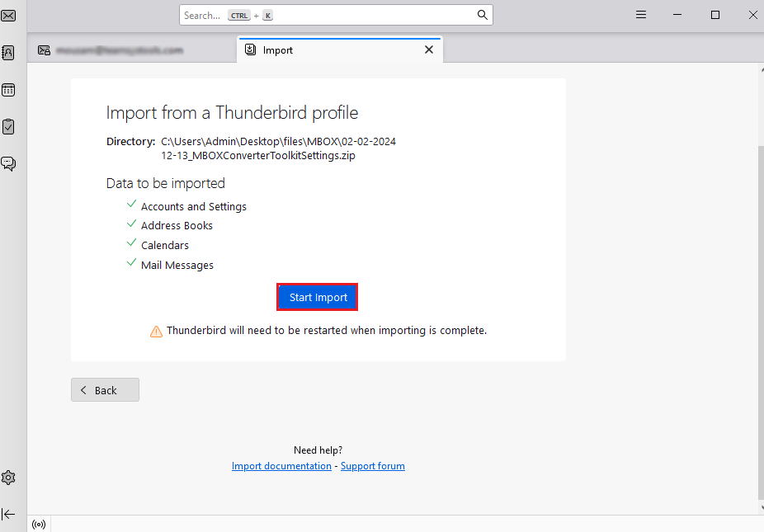Click the Address Books text

pyautogui.click(x=177, y=225)
